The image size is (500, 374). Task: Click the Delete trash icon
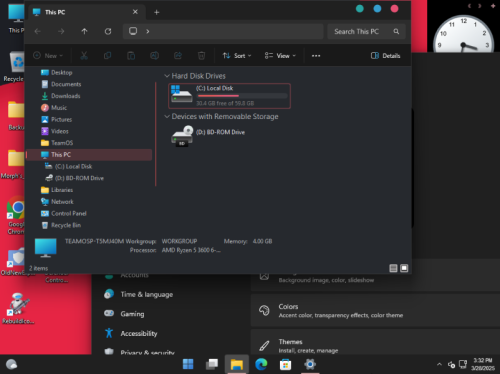point(201,56)
